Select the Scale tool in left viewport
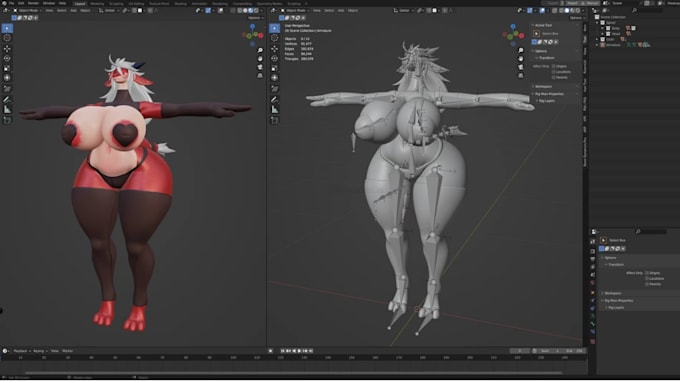 7,68
